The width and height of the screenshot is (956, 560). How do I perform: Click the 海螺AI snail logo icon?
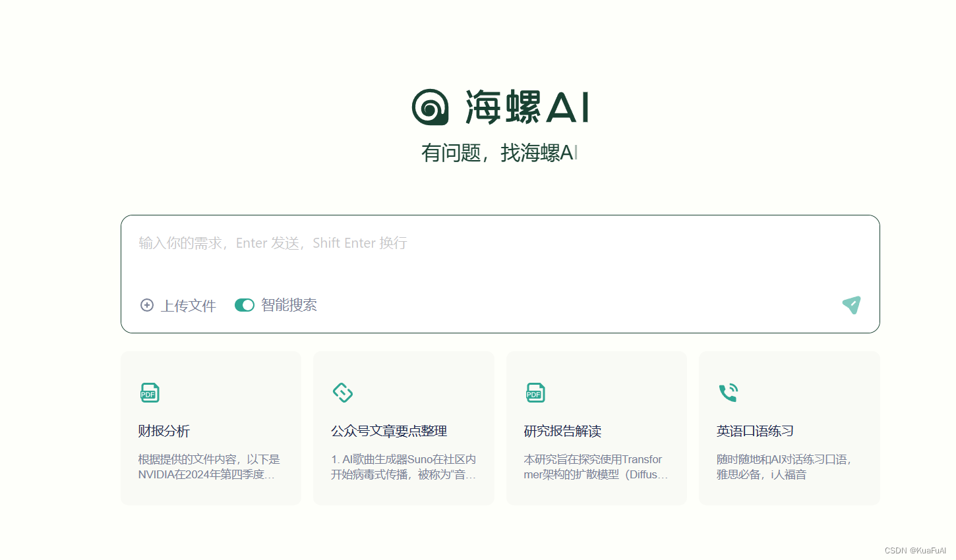click(x=430, y=107)
